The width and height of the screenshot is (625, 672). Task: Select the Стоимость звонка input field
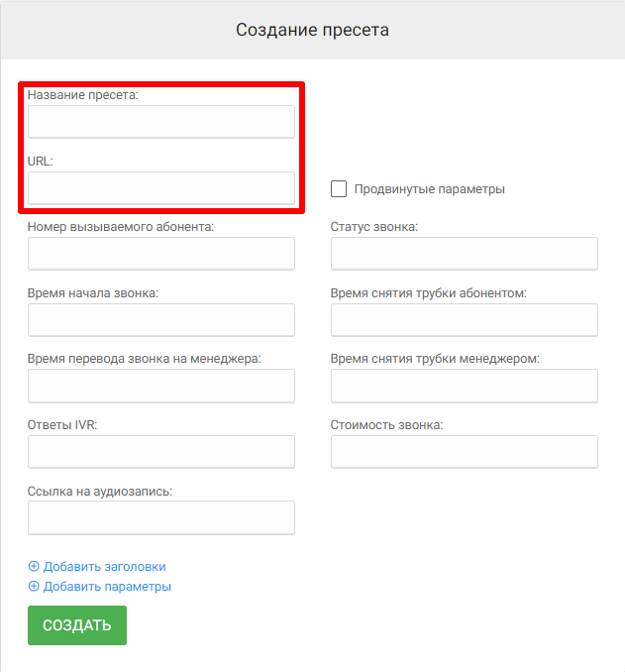(465, 452)
